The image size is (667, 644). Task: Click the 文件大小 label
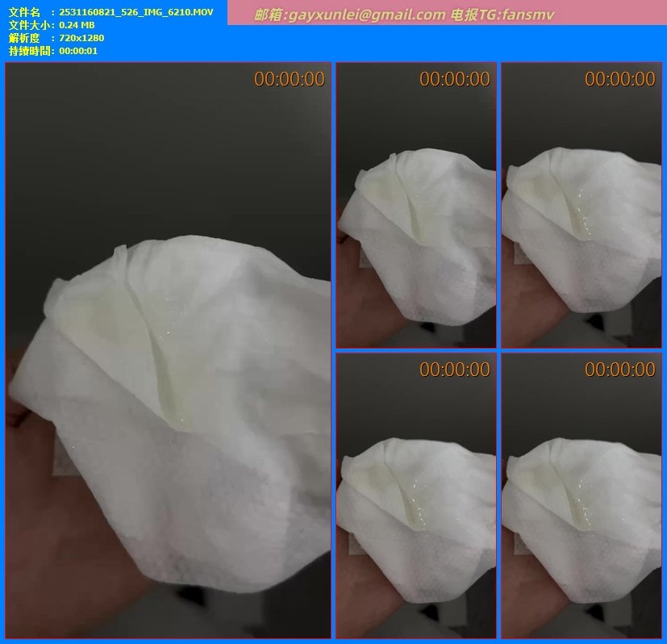[31, 25]
